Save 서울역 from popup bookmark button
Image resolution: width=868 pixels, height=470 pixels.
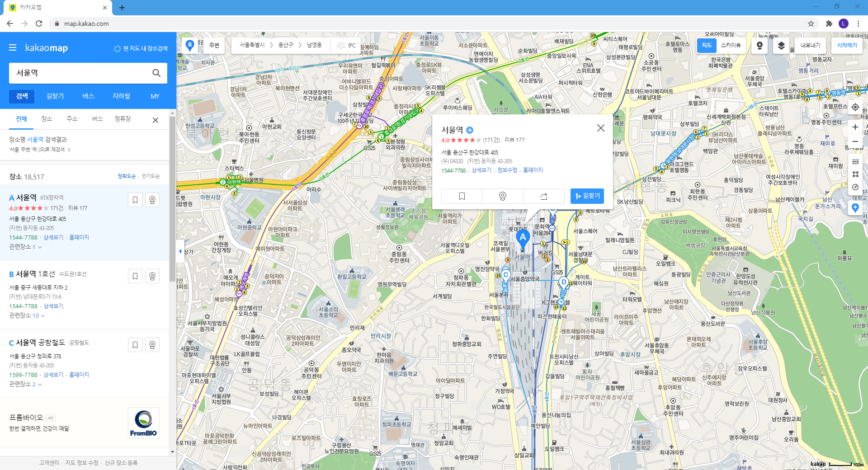point(462,196)
